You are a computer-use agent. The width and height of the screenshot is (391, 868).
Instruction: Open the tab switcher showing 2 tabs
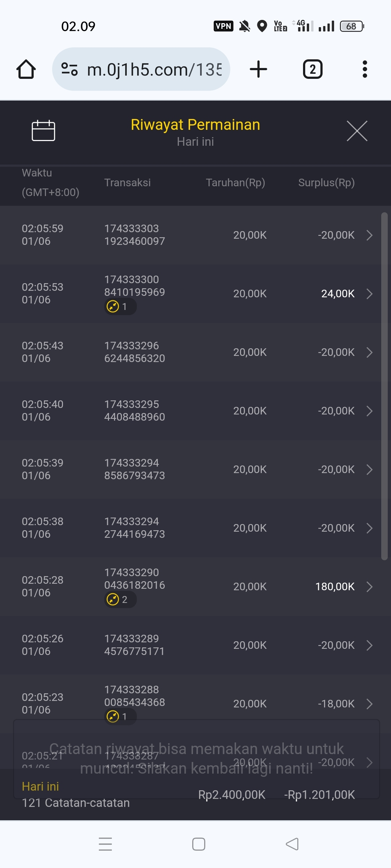tap(312, 69)
